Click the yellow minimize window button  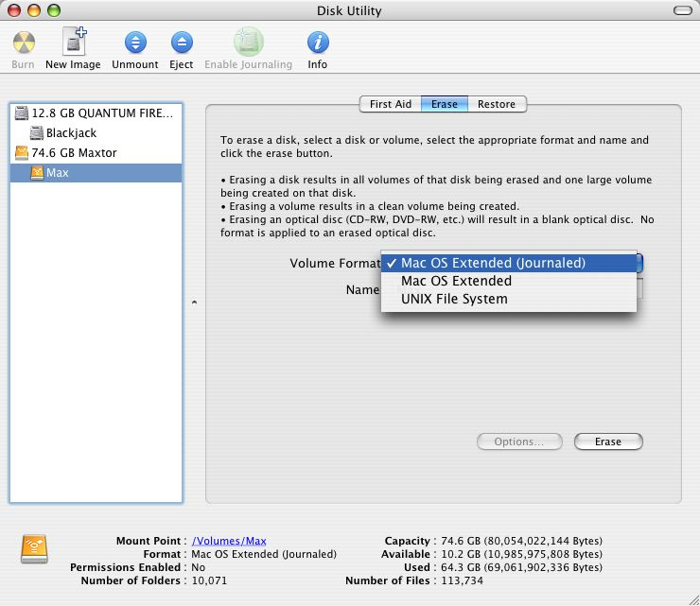click(x=34, y=10)
